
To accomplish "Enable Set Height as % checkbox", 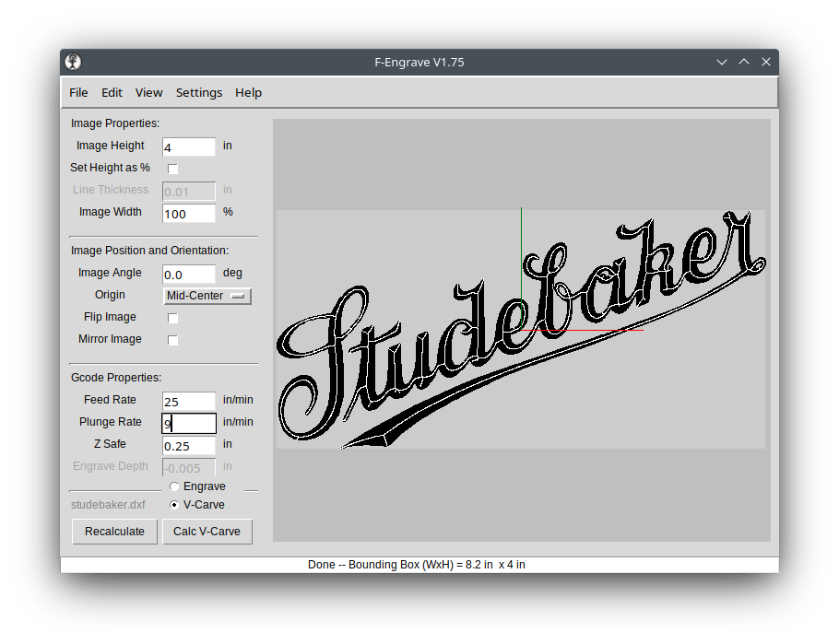I will point(172,169).
